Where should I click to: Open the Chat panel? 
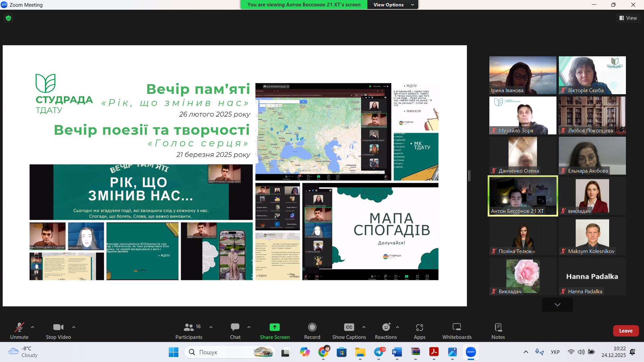(x=235, y=330)
